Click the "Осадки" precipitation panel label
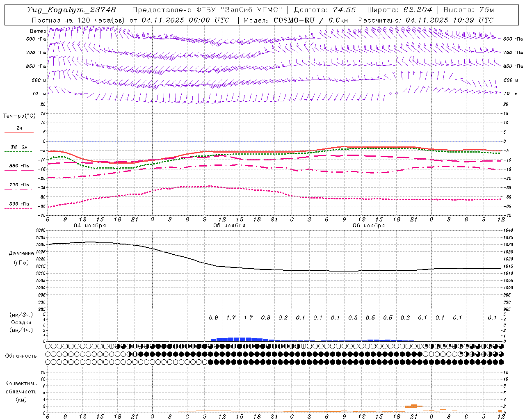 pyautogui.click(x=21, y=322)
